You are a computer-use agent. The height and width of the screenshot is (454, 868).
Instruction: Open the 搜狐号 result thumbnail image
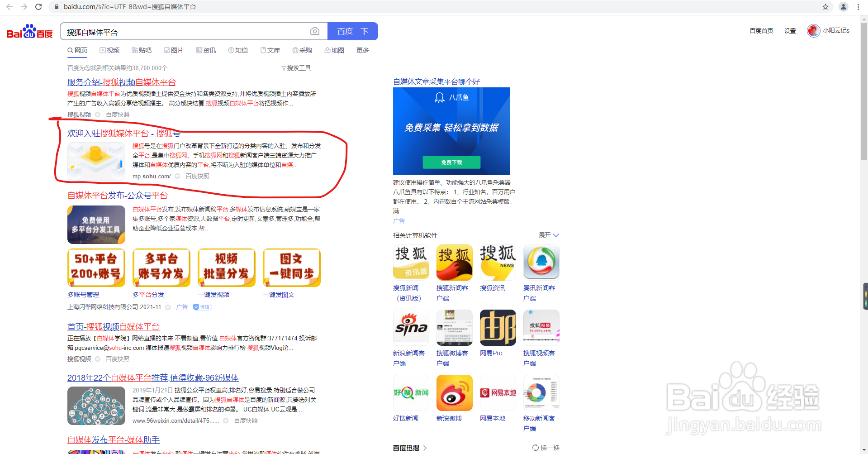point(96,162)
